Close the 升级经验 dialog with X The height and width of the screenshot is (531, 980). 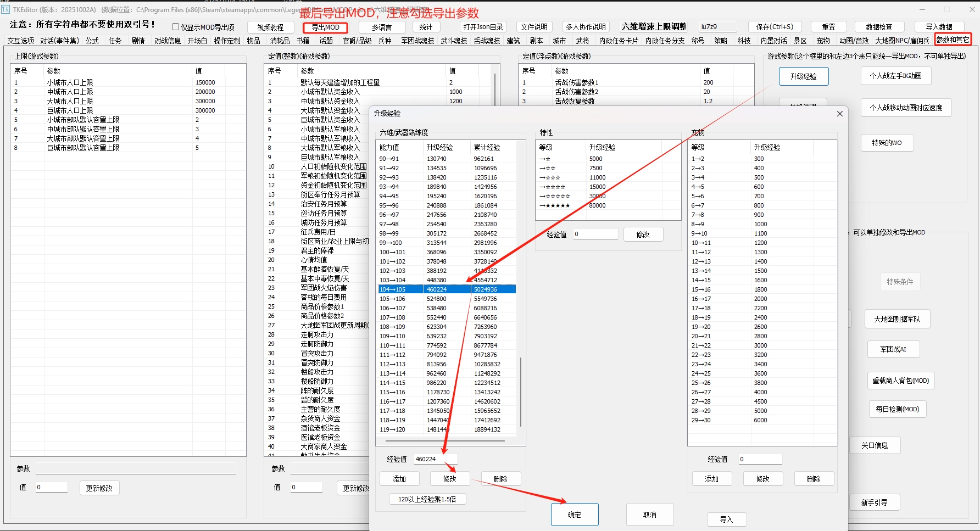tap(839, 114)
